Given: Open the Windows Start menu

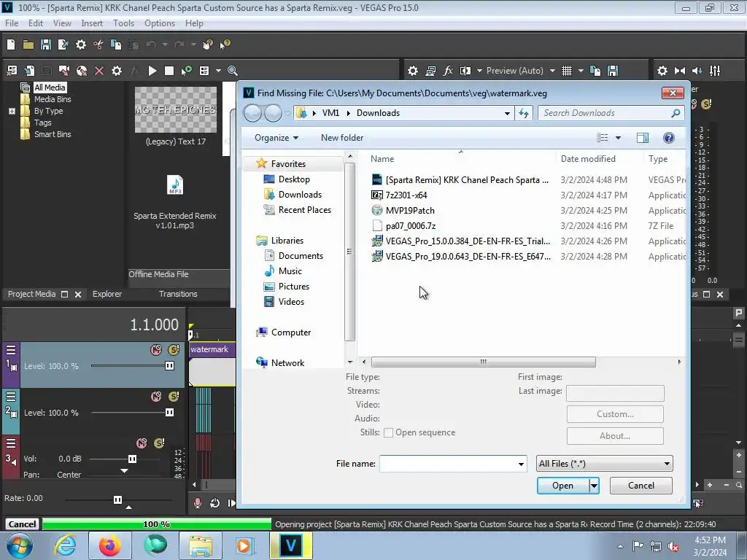Looking at the screenshot, I should tap(19, 545).
